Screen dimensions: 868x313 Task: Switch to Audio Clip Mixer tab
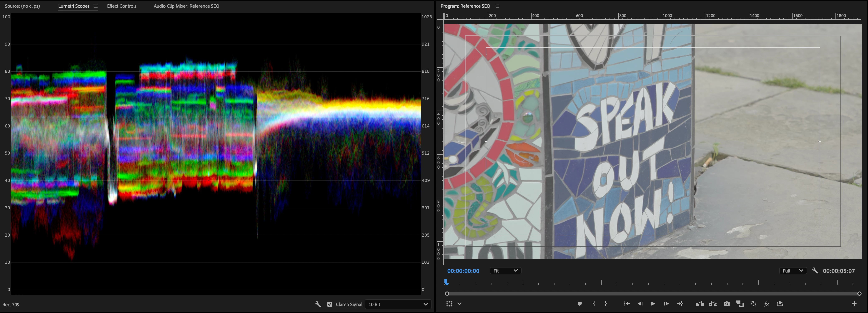point(186,6)
